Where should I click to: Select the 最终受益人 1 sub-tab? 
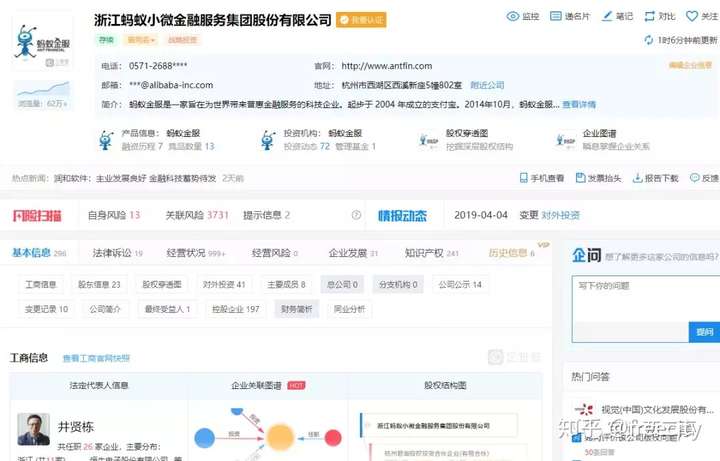[168, 309]
